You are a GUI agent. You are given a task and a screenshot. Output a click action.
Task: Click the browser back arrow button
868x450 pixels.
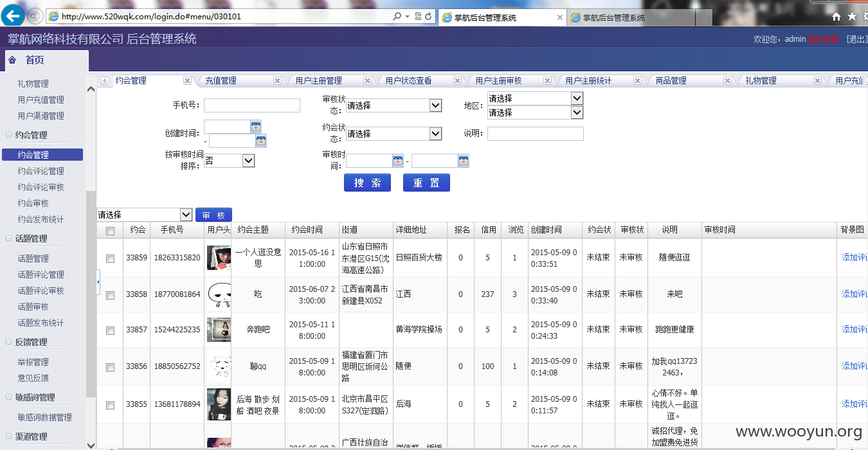[x=14, y=16]
